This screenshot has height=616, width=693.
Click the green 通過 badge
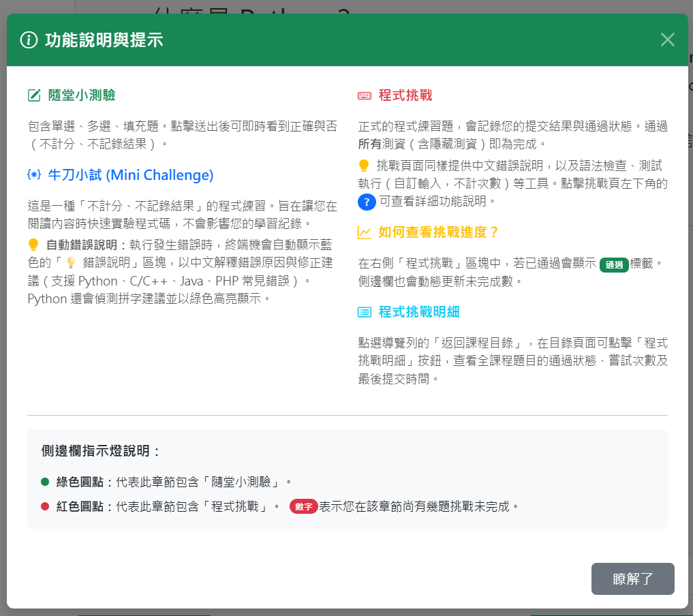(614, 265)
